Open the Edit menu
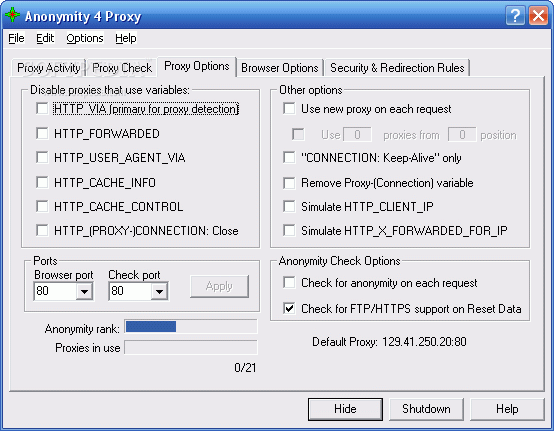Screen dimensions: 554x431 [45, 38]
